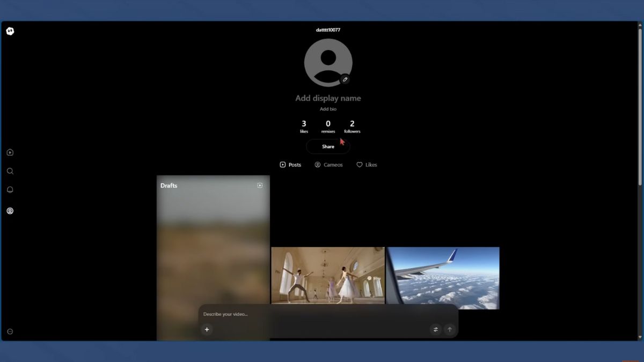Switch to the Cameos tab
The width and height of the screenshot is (644, 362).
coord(328,165)
